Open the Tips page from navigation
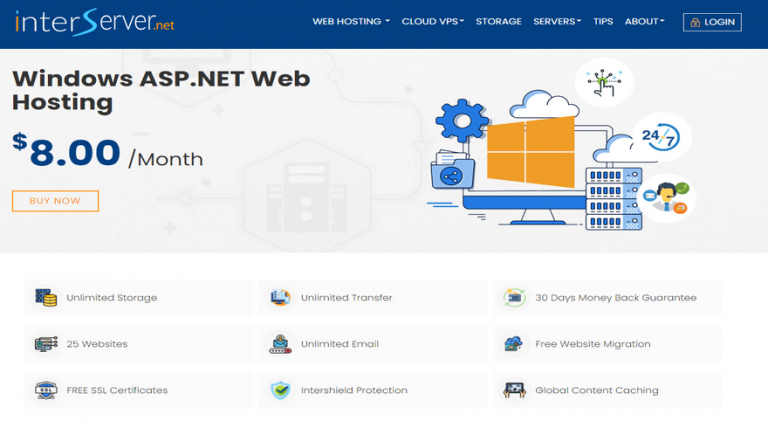 coord(603,21)
